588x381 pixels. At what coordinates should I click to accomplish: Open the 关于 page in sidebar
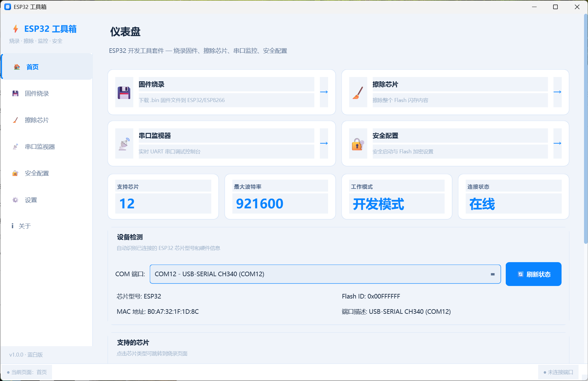click(x=47, y=226)
